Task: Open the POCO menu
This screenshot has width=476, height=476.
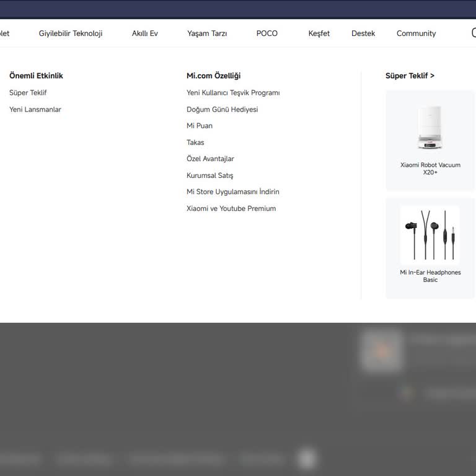Action: pos(267,33)
